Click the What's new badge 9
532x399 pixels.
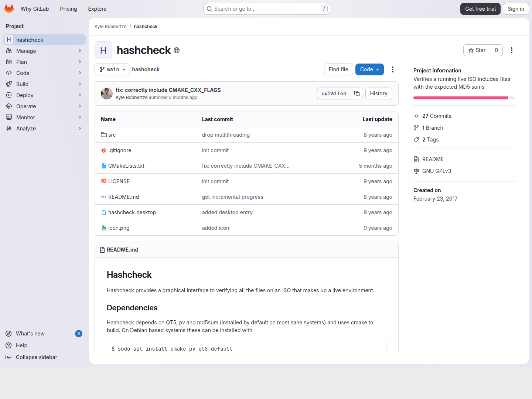[79, 334]
